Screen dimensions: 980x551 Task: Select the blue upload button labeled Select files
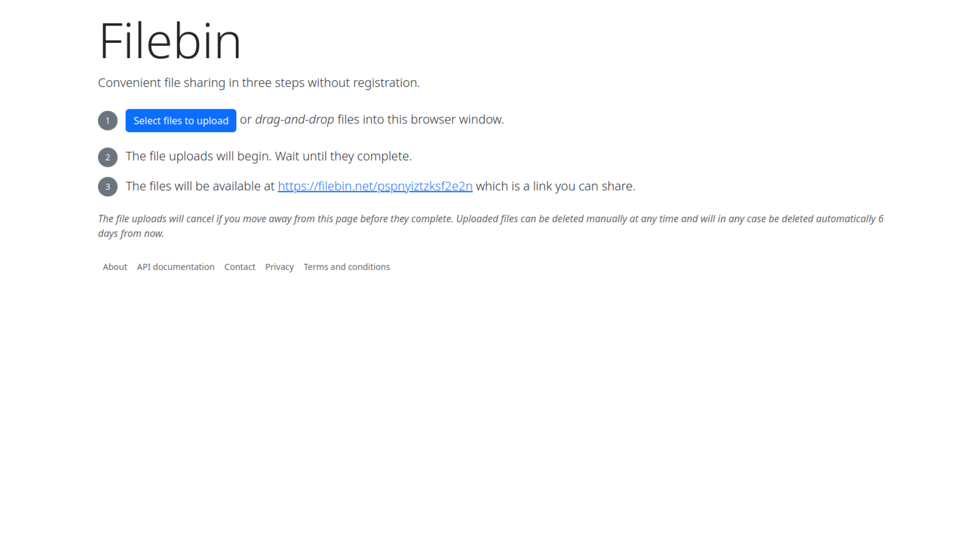click(x=181, y=120)
